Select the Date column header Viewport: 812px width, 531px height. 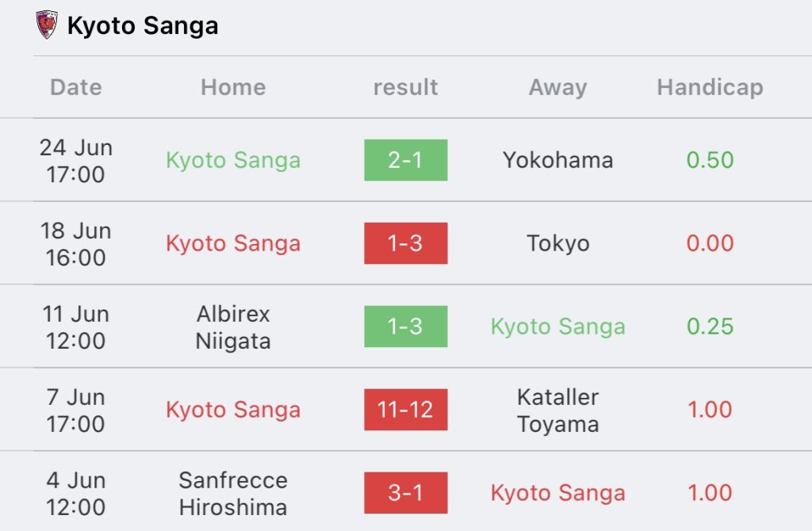point(76,87)
